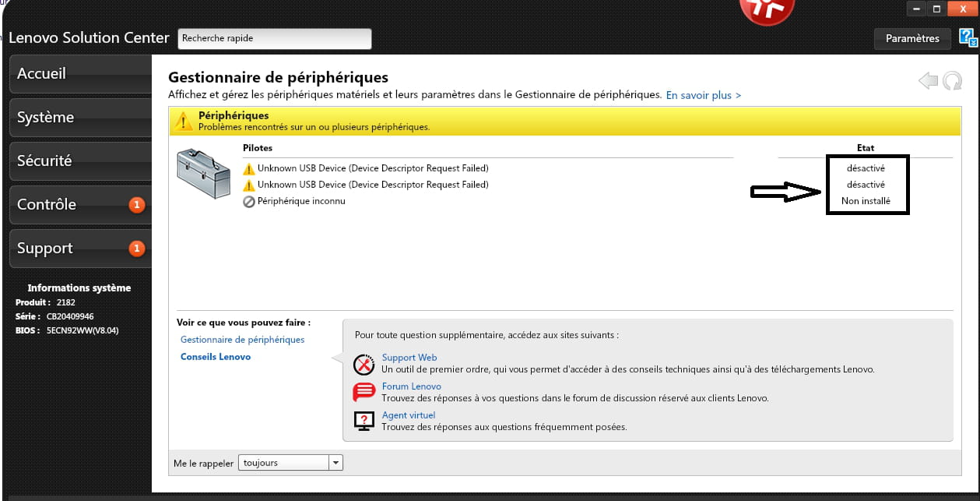Image resolution: width=980 pixels, height=501 pixels.
Task: Click the red Lenovo logo icon at top
Action: click(x=767, y=10)
